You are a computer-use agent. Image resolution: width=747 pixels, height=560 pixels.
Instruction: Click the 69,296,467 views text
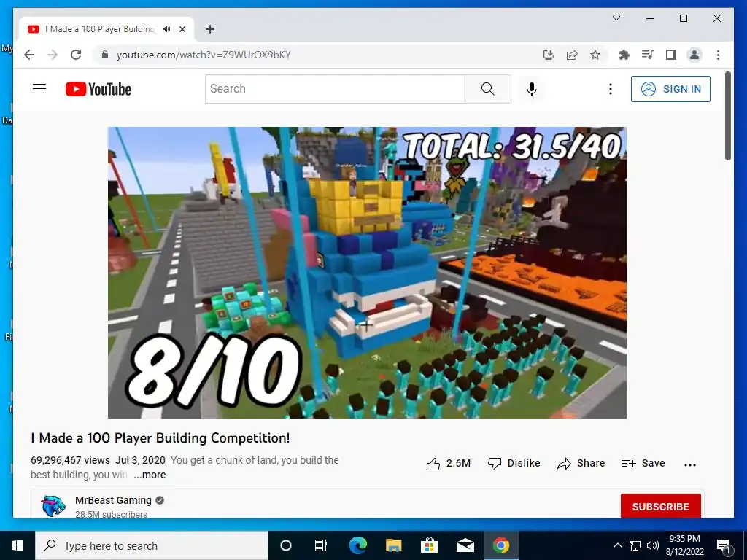tap(70, 461)
